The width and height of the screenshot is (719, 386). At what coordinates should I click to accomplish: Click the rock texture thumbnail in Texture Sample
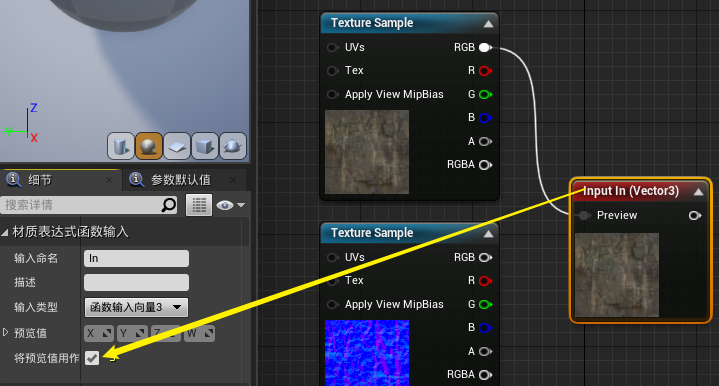tap(367, 152)
